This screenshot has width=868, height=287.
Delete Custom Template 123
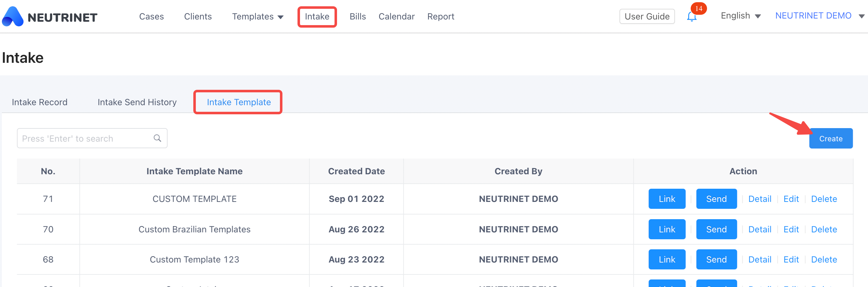pyautogui.click(x=823, y=259)
